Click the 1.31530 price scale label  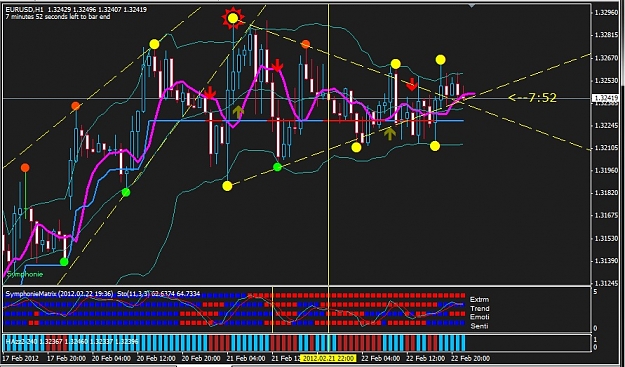click(x=606, y=238)
